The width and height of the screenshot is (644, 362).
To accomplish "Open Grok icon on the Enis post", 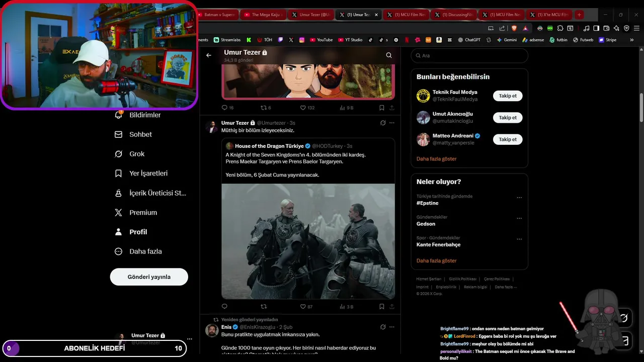I will (x=383, y=327).
